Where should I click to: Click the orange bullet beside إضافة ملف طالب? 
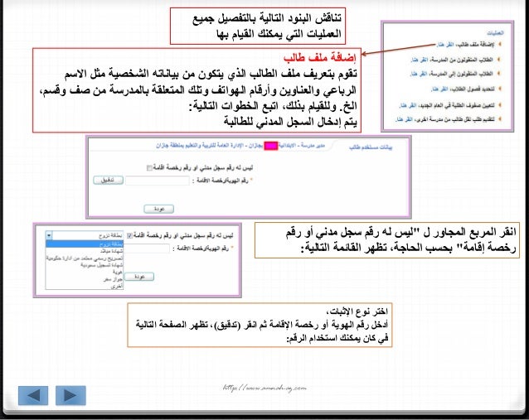[500, 44]
